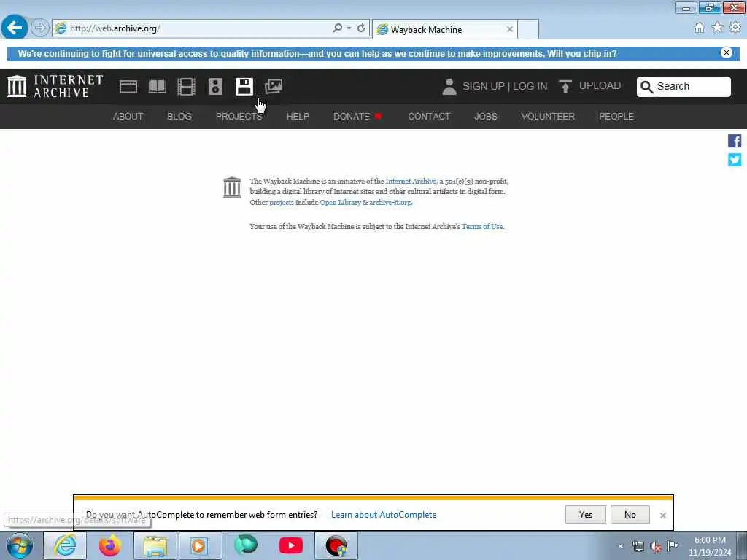Follow the archive-it.org link
Screen dimensions: 747x560
(x=390, y=202)
